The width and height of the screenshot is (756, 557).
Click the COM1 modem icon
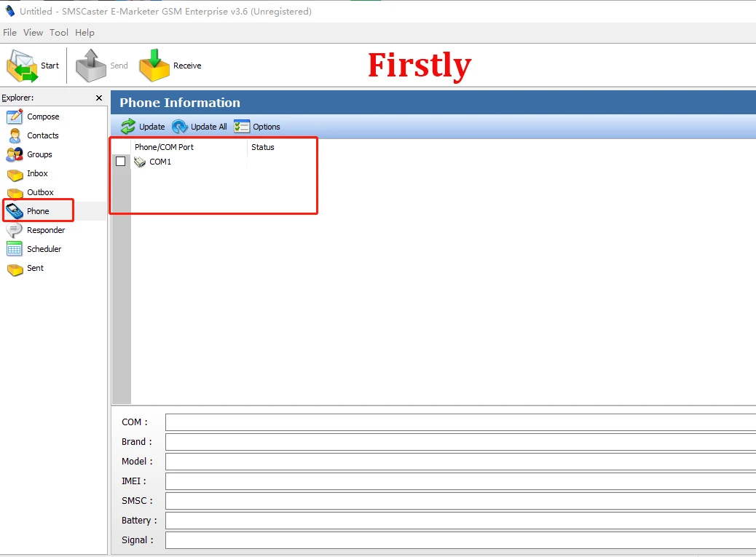pos(140,162)
